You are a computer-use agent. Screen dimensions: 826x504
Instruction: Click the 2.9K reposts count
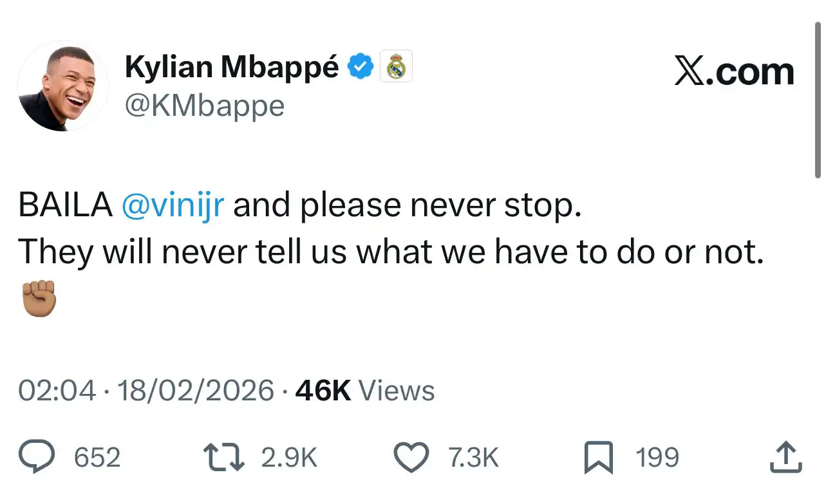point(289,458)
